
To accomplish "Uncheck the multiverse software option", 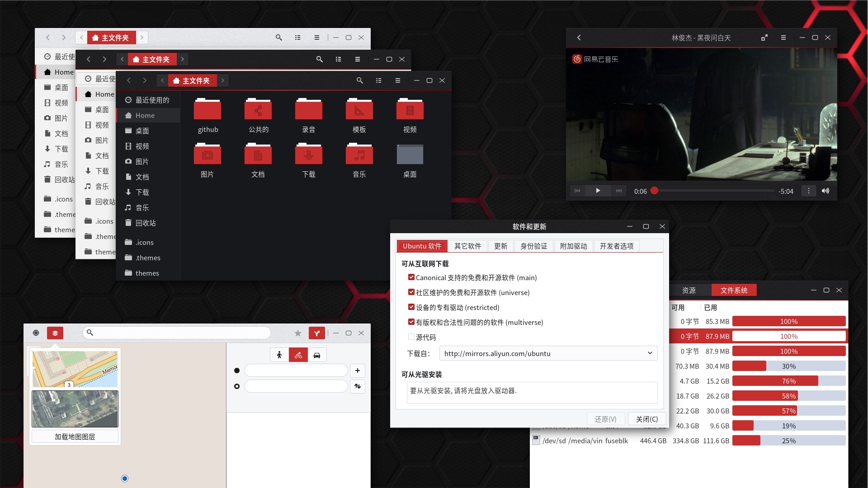I will (411, 322).
